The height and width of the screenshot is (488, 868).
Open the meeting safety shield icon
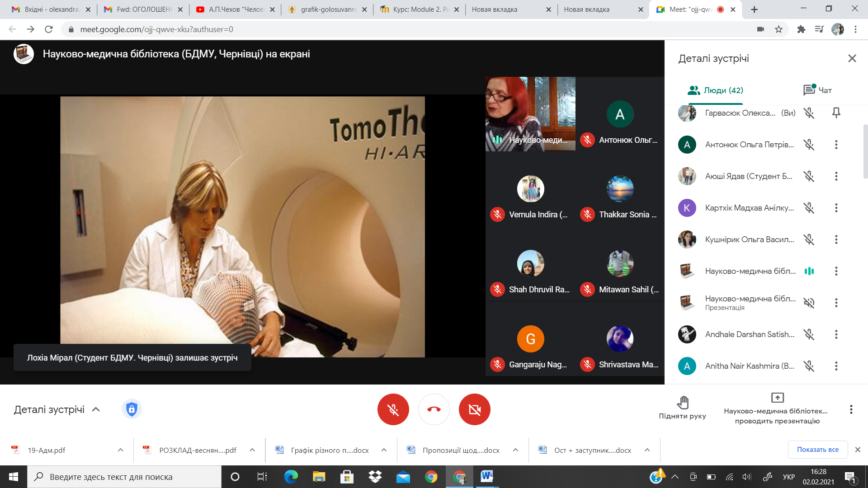click(x=132, y=409)
